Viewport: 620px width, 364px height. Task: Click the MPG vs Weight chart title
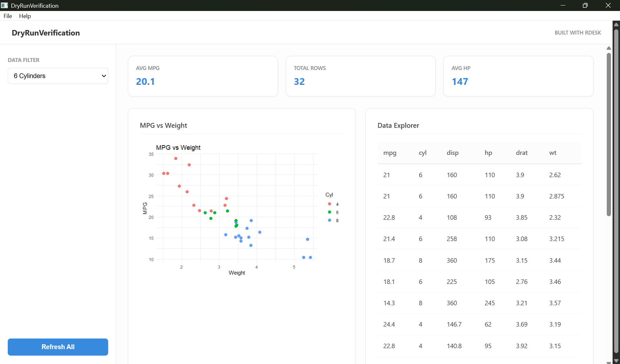[163, 126]
